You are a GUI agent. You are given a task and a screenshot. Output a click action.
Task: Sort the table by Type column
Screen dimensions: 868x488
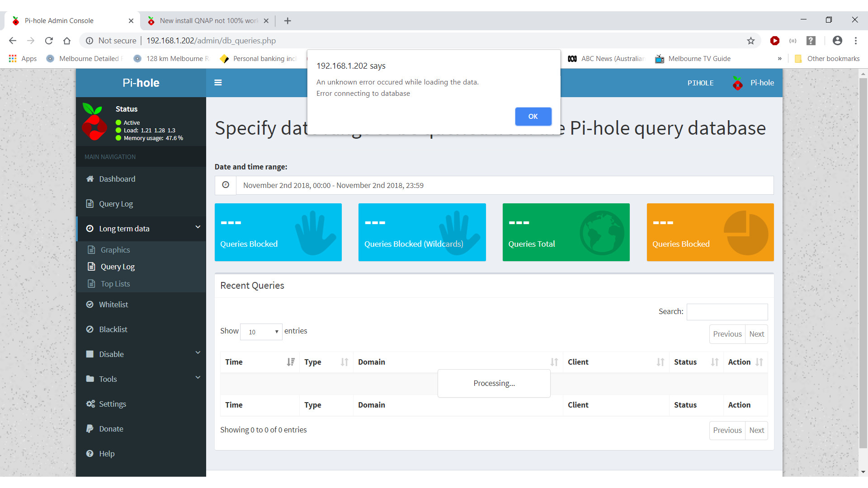tap(326, 362)
